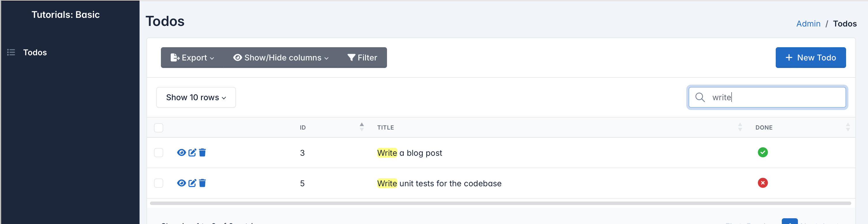This screenshot has width=868, height=224.
Task: Focus the search field containing 'write'
Action: point(767,97)
